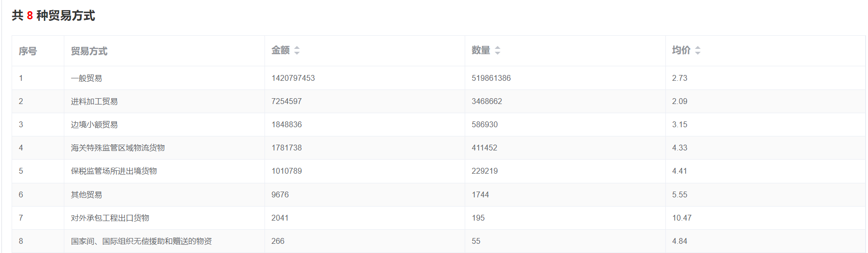Click the 均价 header label
Viewport: 868px width, 253px height.
point(681,50)
